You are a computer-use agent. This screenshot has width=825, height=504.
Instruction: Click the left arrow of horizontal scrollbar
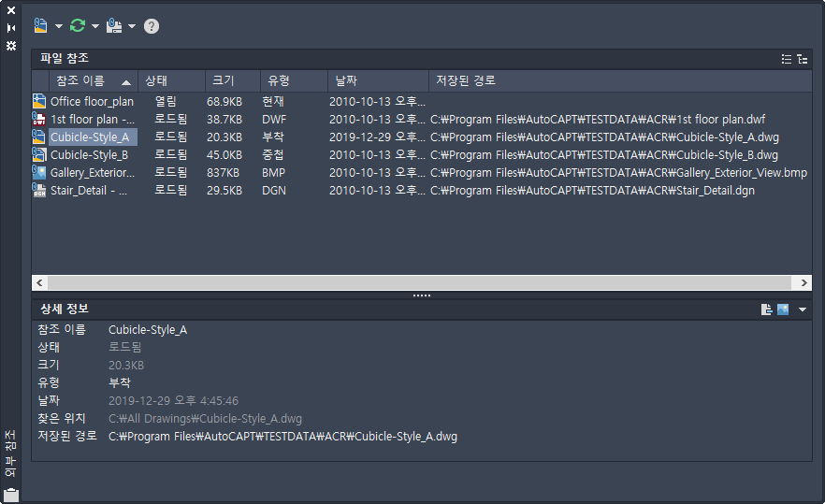(x=39, y=283)
